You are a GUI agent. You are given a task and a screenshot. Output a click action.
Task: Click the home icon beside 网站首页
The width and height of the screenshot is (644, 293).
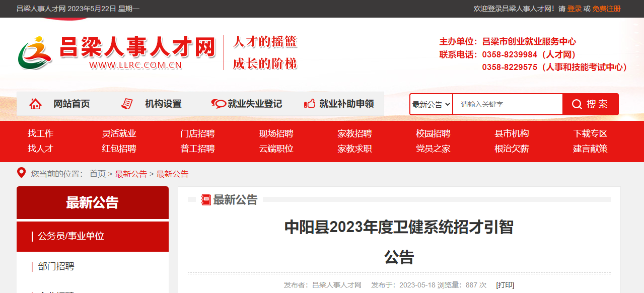35,104
